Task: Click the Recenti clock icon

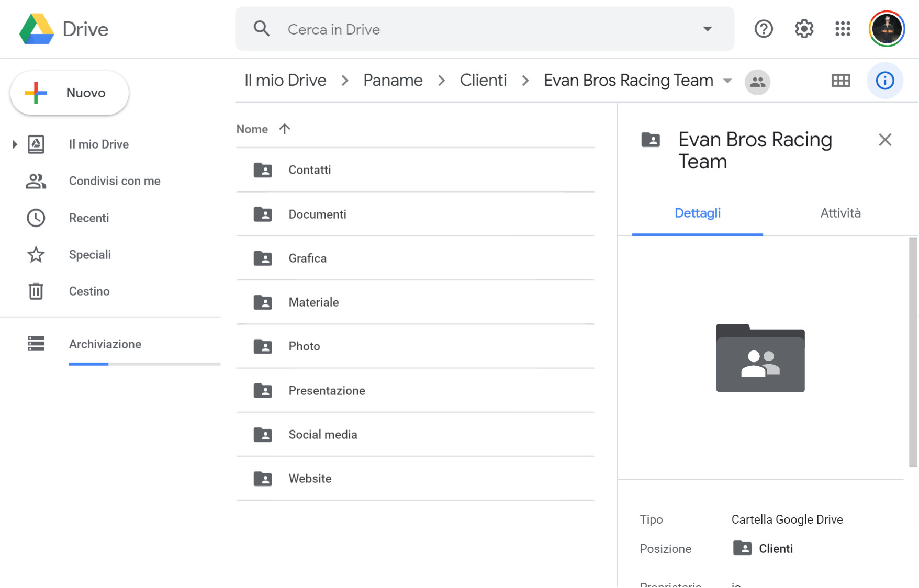Action: pyautogui.click(x=36, y=218)
